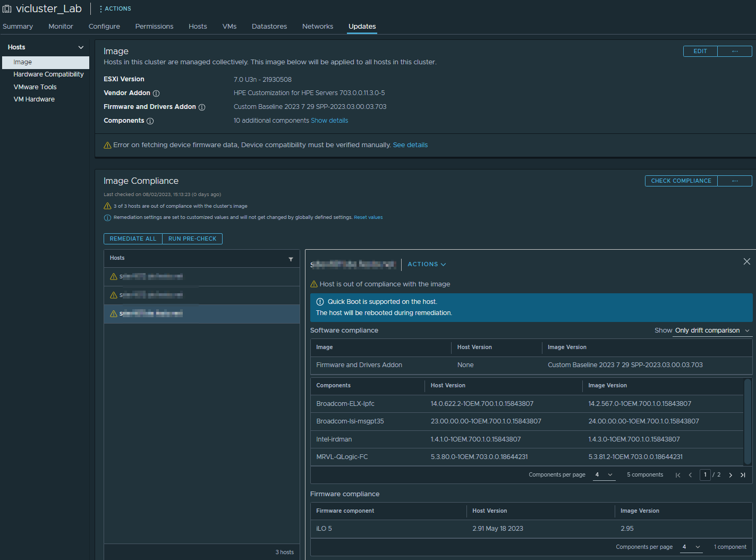Click the Quick Boot info icon
The width and height of the screenshot is (756, 560).
pos(320,302)
